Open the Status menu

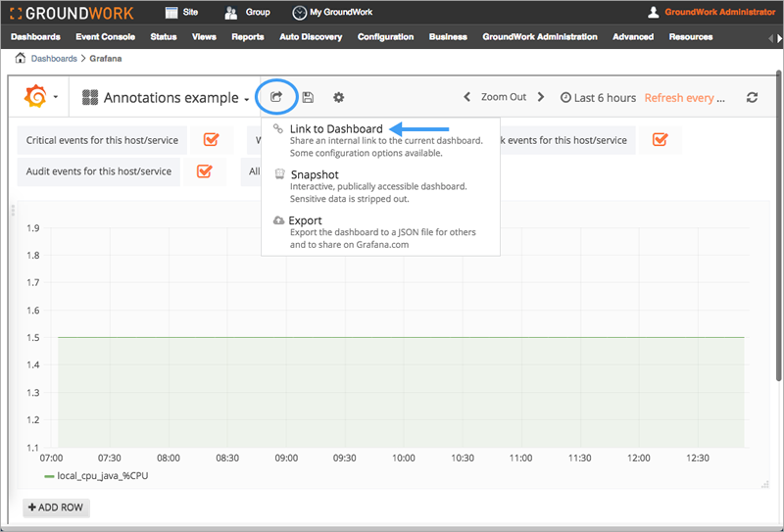click(164, 36)
